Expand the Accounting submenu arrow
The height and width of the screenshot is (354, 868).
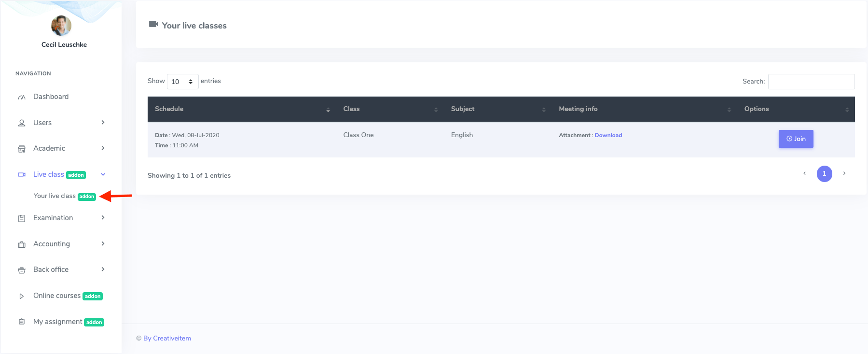(103, 244)
